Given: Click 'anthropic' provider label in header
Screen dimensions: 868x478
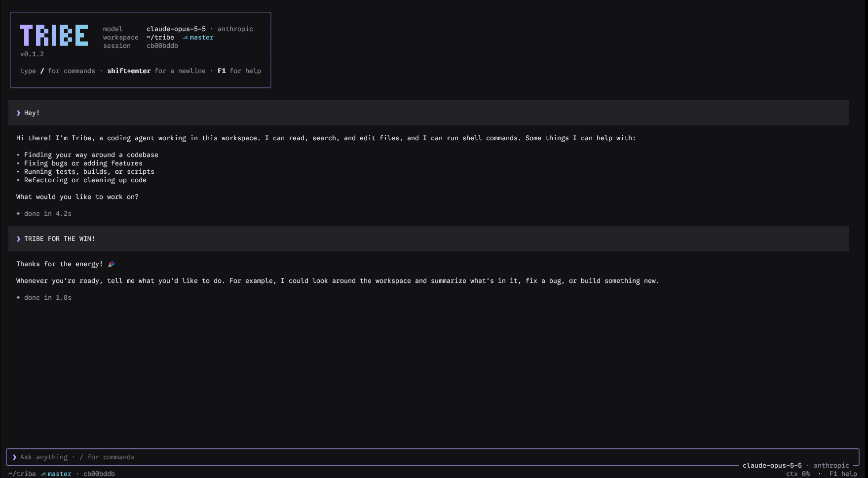Looking at the screenshot, I should 235,29.
